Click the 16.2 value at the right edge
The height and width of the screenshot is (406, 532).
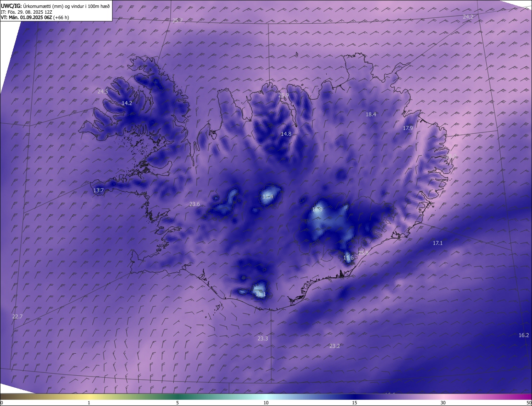(x=524, y=335)
